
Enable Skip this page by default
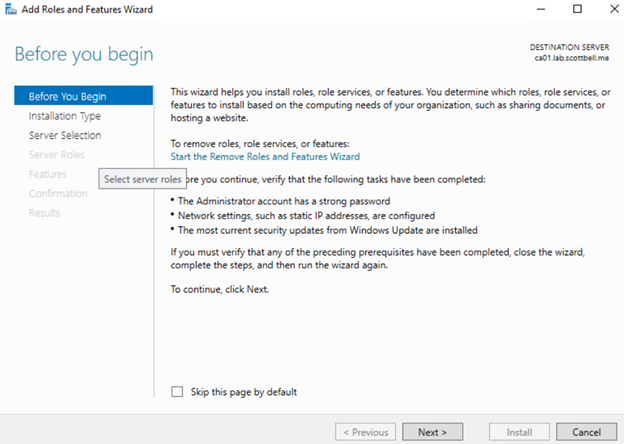(178, 392)
